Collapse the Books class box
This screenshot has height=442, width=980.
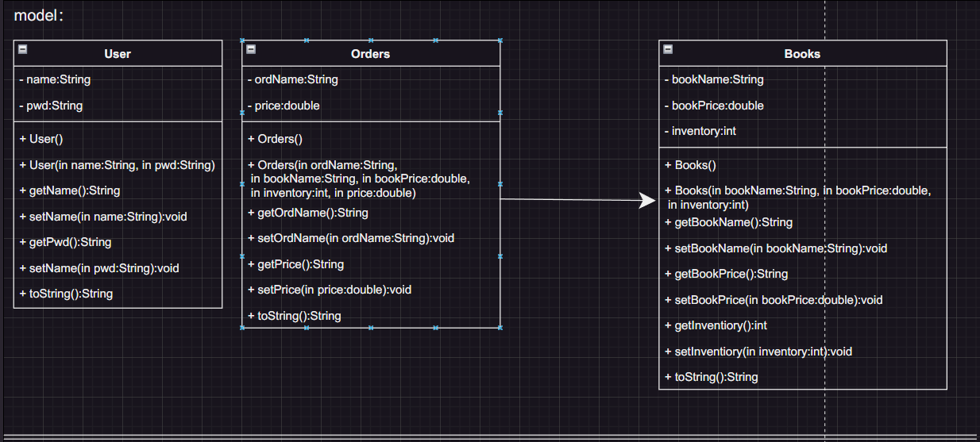pos(668,49)
